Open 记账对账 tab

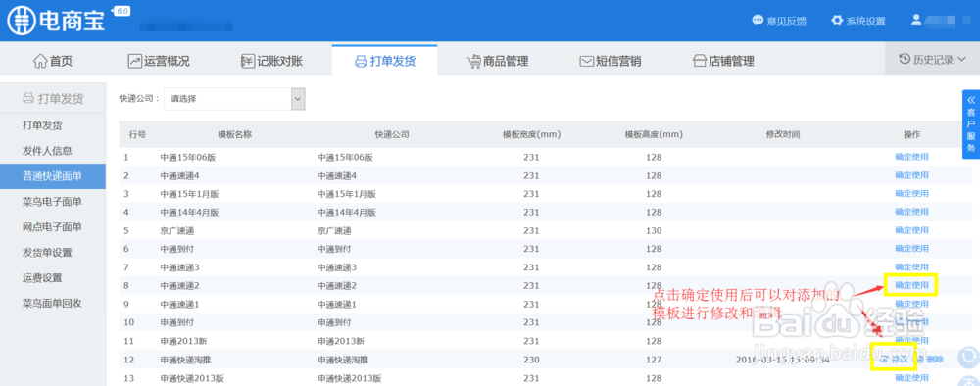(271, 61)
